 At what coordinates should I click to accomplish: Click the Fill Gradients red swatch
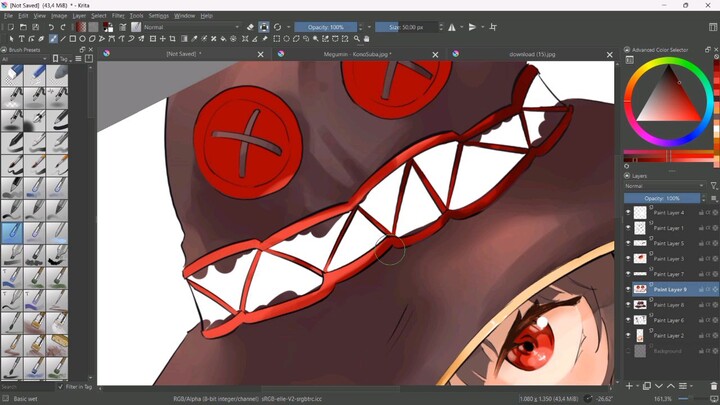[x=81, y=27]
